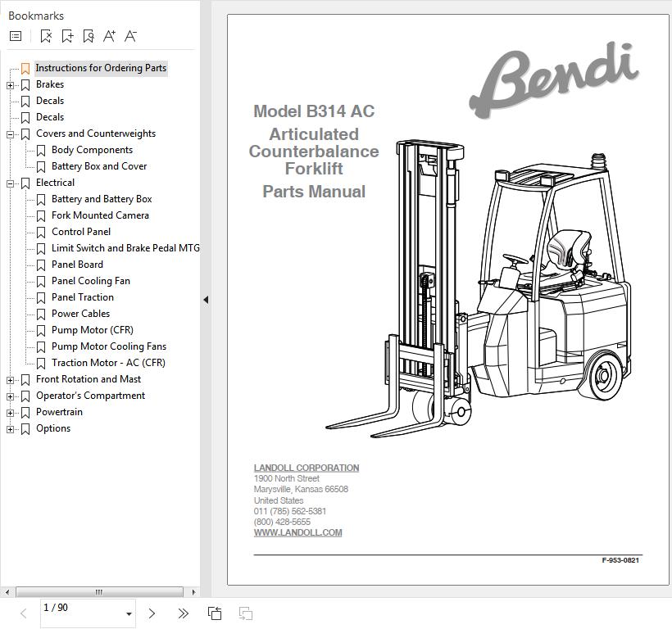Click bookmark icon beside Panel Board

click(41, 265)
